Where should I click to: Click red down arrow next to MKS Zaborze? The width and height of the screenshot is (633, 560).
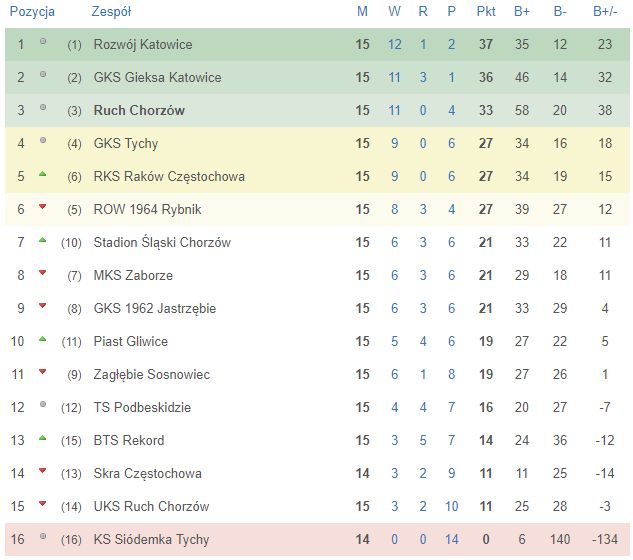click(42, 273)
